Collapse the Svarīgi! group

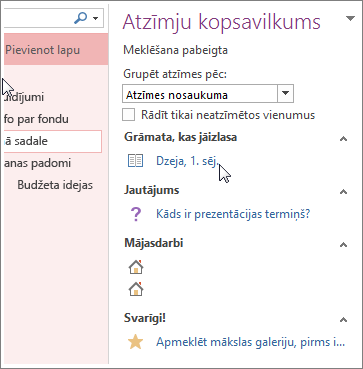click(x=343, y=320)
